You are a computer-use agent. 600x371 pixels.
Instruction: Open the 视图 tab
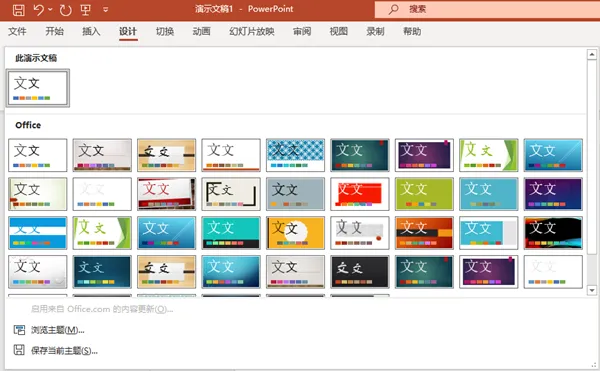click(339, 31)
